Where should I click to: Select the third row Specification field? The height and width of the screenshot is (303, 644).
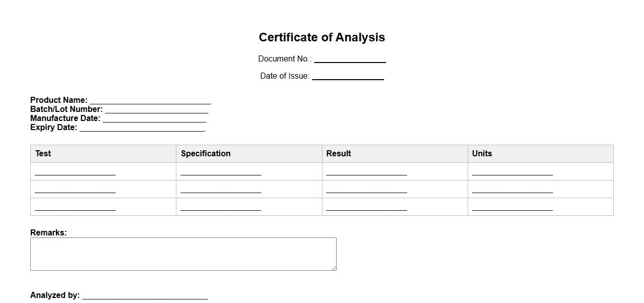pos(221,207)
